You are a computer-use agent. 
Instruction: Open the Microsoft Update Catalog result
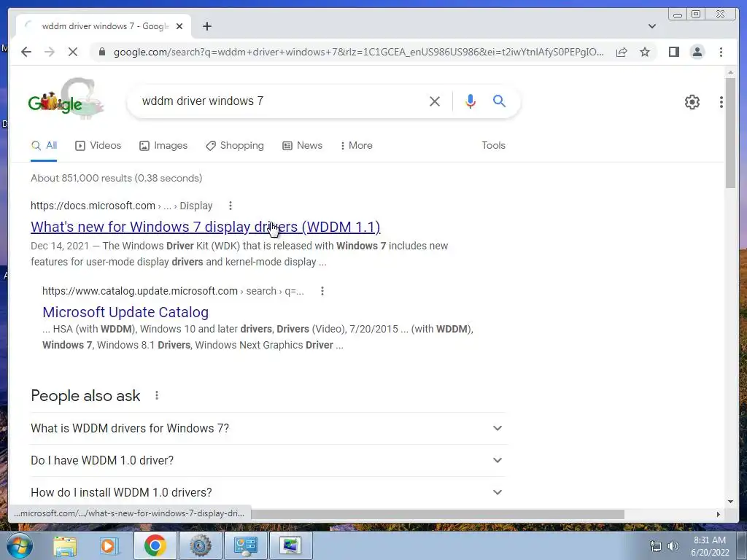(x=125, y=312)
